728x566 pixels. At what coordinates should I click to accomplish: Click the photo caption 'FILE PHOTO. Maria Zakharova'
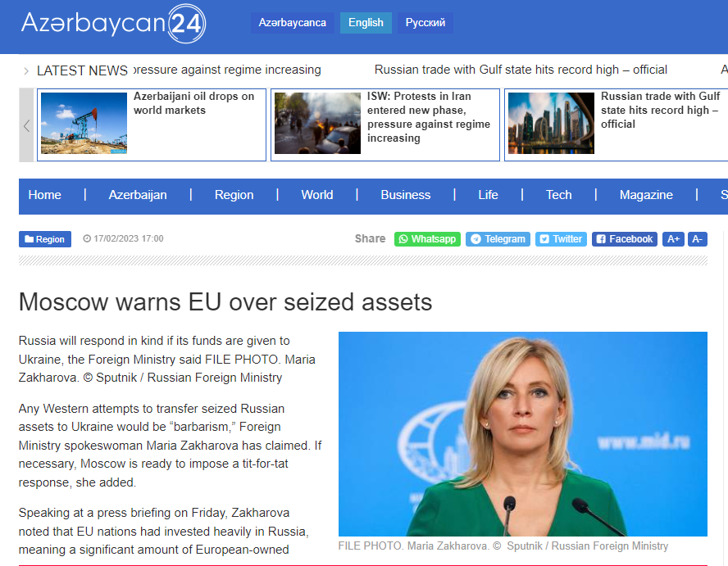[503, 546]
